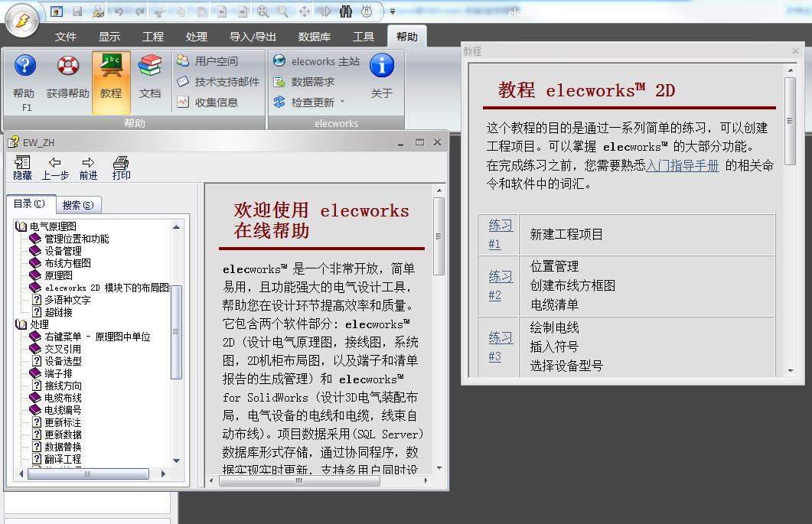Screen dimensions: 812x524
Task: Open quick access toolbar customize dropdown
Action: point(393,11)
